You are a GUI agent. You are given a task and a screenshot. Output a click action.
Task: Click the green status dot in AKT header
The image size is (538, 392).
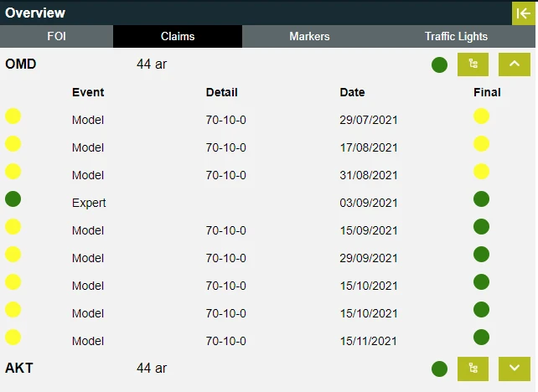pyautogui.click(x=439, y=369)
